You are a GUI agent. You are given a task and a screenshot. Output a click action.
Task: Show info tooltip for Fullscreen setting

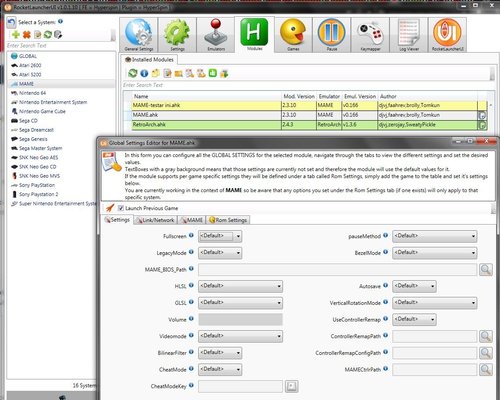pos(191,235)
